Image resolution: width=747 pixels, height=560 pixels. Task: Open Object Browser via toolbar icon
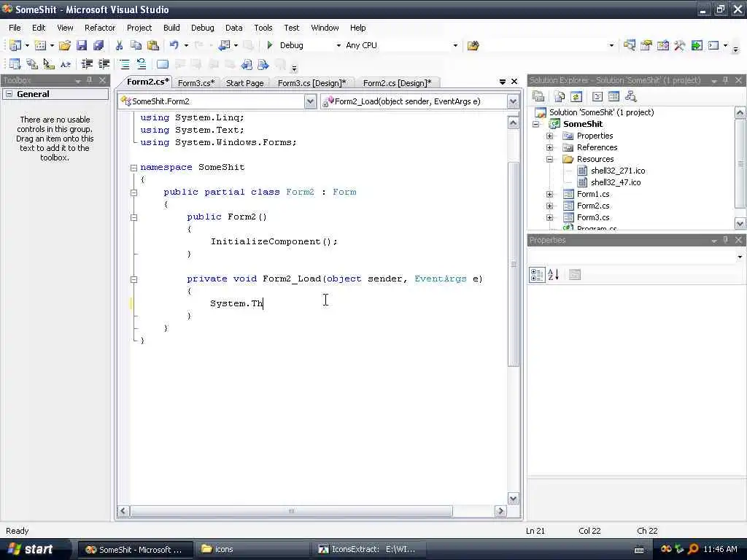click(662, 45)
